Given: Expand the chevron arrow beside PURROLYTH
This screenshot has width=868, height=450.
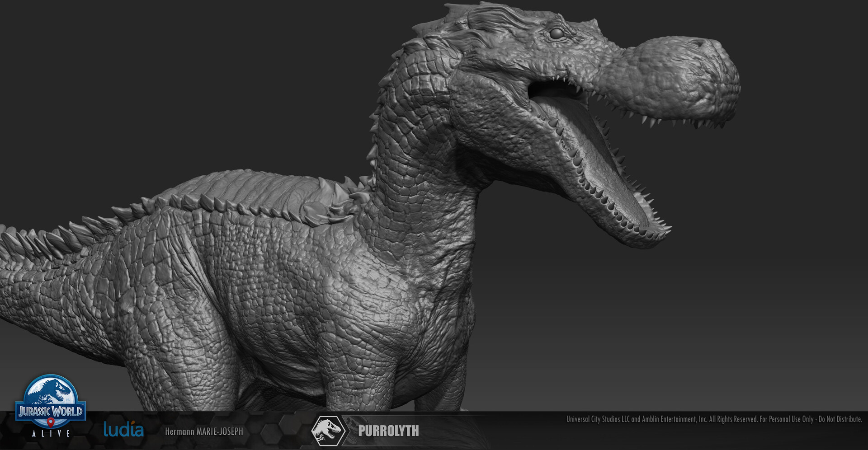Looking at the screenshot, I should [x=347, y=431].
